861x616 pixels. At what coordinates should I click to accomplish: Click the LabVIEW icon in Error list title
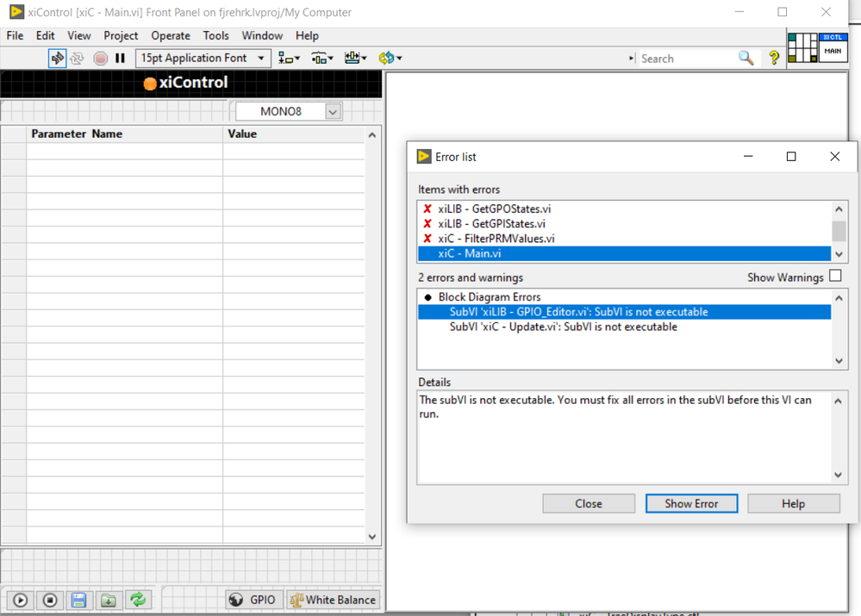point(424,157)
